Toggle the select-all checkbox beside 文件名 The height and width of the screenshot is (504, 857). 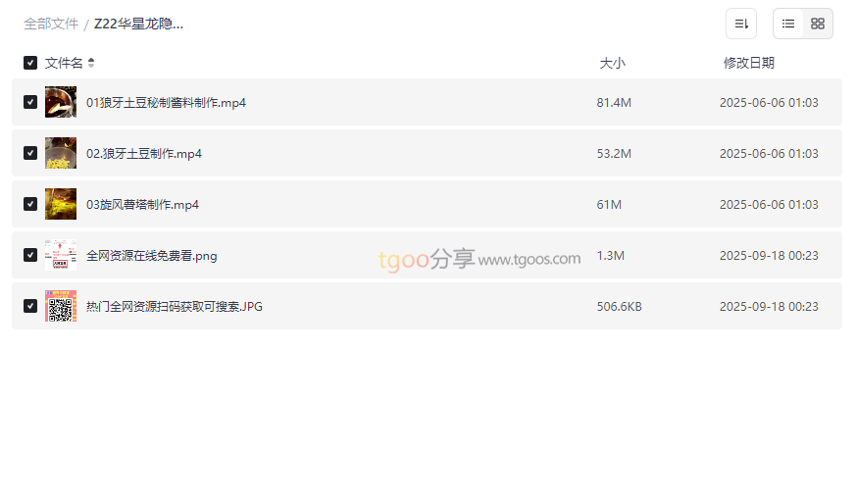click(x=30, y=63)
